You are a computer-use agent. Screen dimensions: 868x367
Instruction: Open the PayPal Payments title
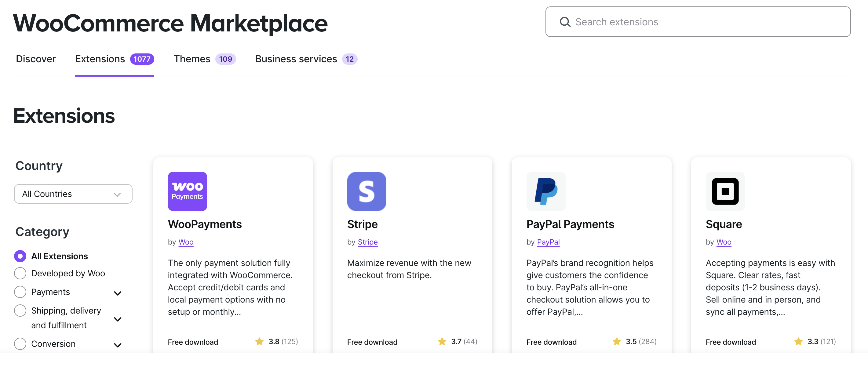pyautogui.click(x=570, y=224)
